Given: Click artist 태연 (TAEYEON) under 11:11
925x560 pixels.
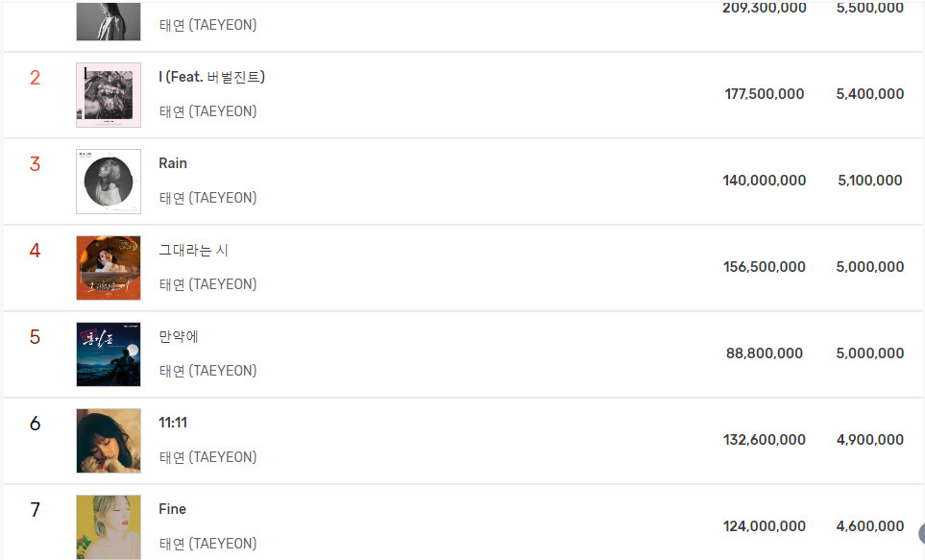Looking at the screenshot, I should pos(208,456).
